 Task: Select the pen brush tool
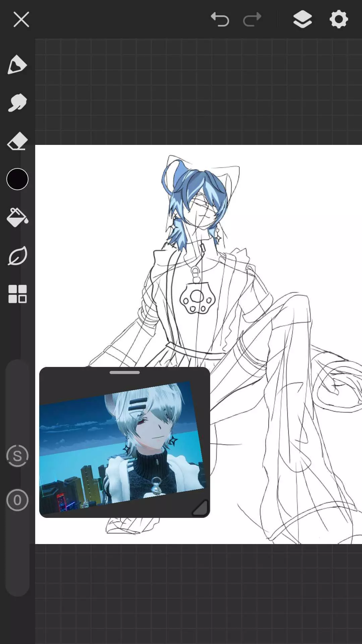[17, 64]
